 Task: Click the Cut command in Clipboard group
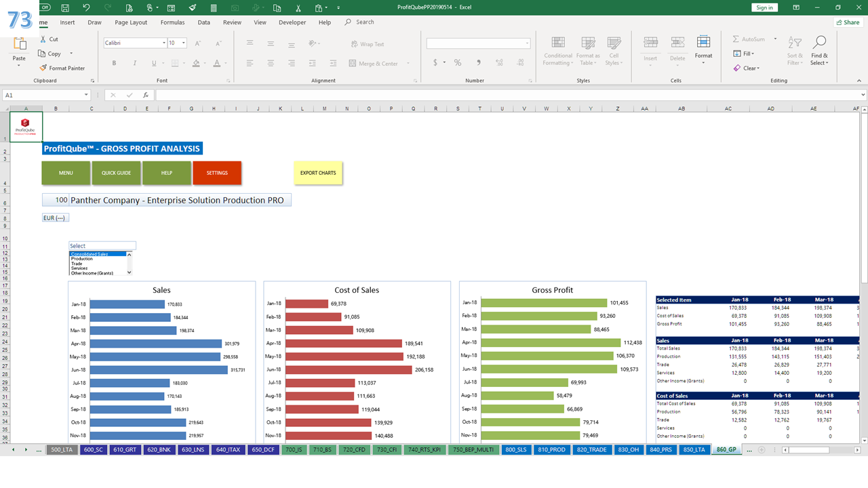click(x=48, y=39)
